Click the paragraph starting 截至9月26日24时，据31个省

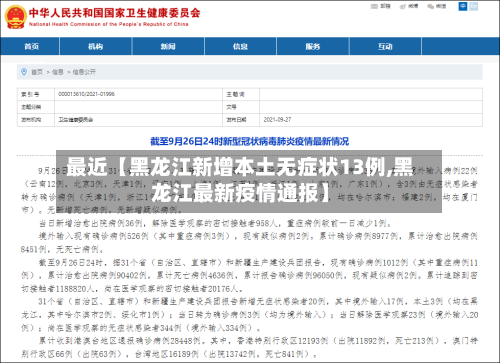coord(249,276)
